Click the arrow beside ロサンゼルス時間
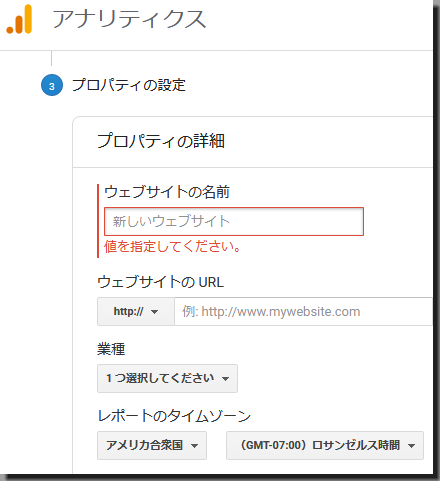Image resolution: width=440 pixels, height=481 pixels. [x=412, y=446]
